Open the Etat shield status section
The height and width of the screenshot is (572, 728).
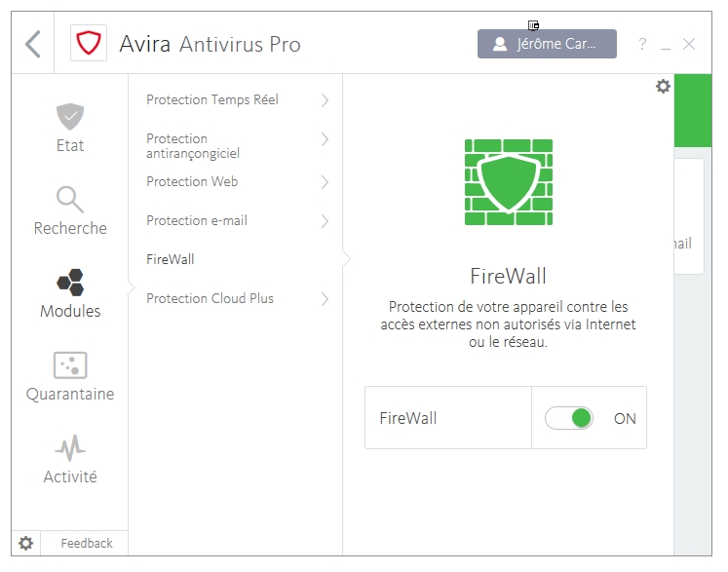pos(70,129)
